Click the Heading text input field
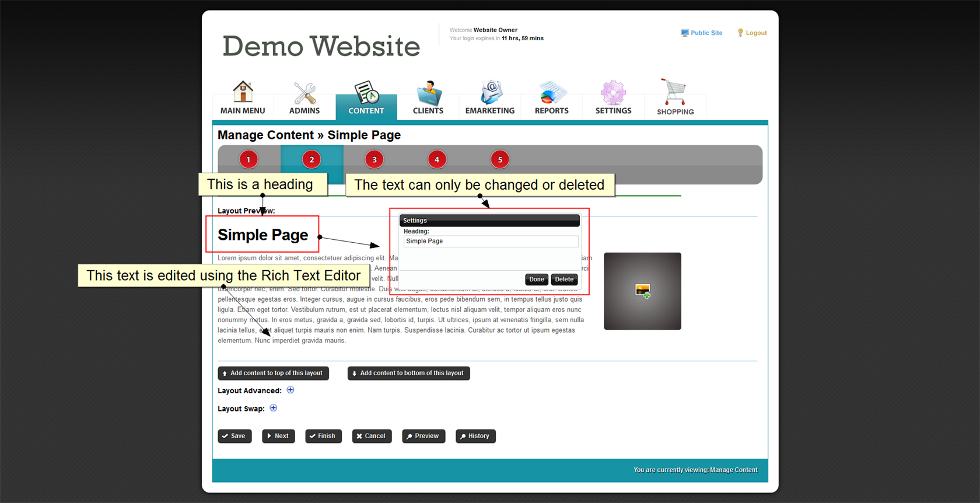This screenshot has width=980, height=503. [x=491, y=242]
